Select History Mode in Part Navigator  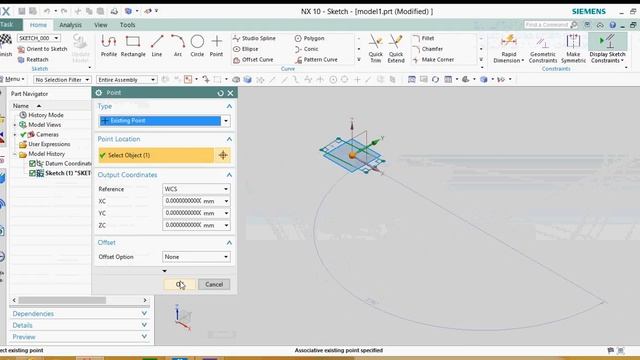pyautogui.click(x=46, y=115)
